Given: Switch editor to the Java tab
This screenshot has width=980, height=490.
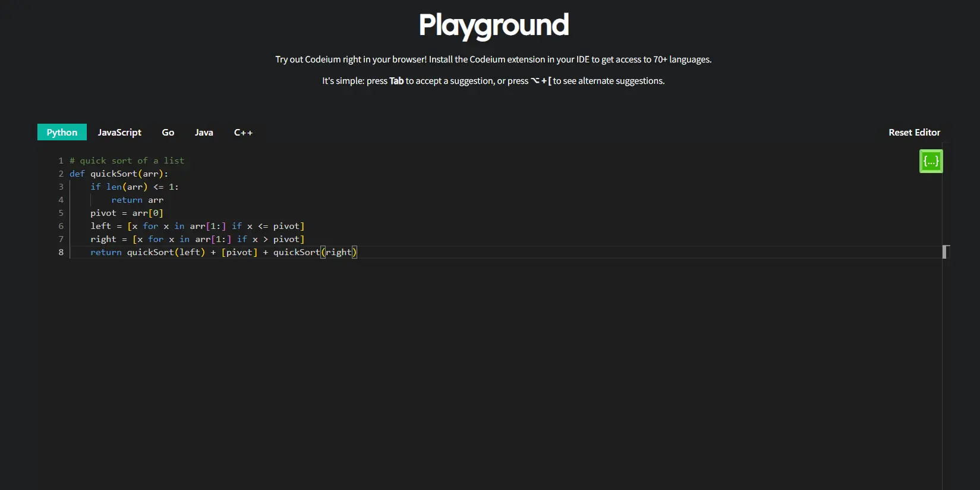Looking at the screenshot, I should tap(204, 132).
